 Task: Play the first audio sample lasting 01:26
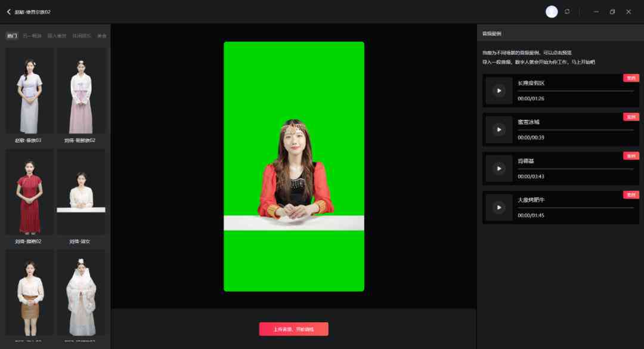click(499, 91)
